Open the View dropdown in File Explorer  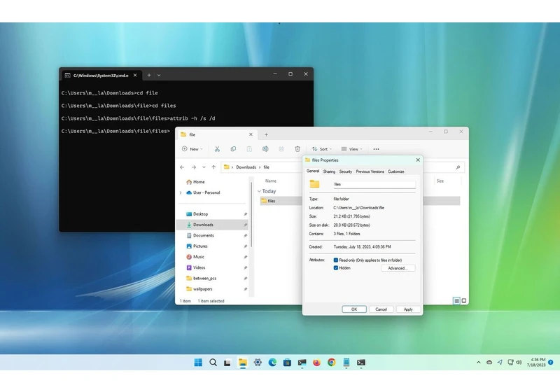pyautogui.click(x=352, y=149)
